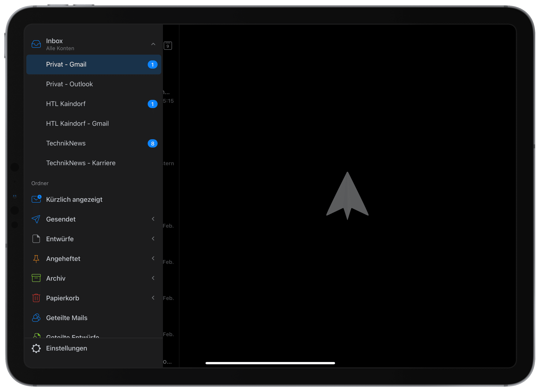Click the Angeheftet pin icon

coord(36,259)
